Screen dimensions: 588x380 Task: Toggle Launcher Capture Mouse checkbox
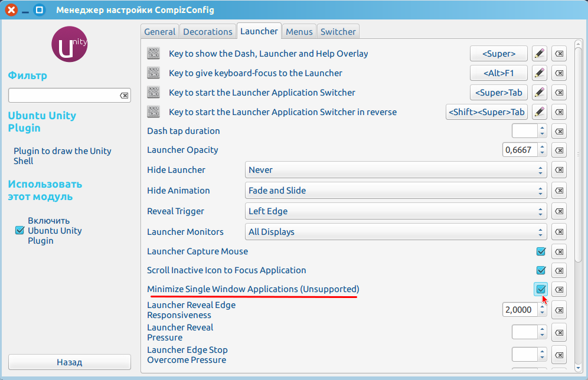coord(541,251)
